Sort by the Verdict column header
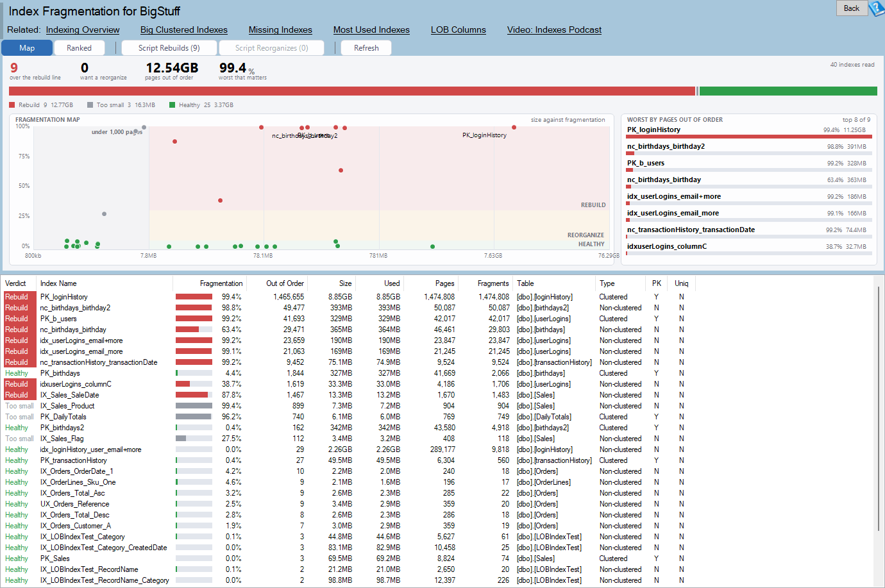Viewport: 885px width, 588px height. click(19, 283)
